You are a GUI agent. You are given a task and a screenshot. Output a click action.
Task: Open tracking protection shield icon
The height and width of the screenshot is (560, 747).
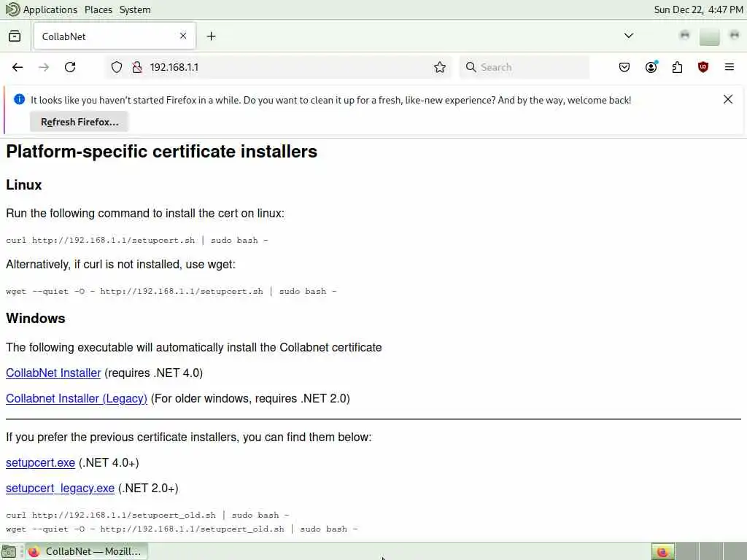pyautogui.click(x=117, y=67)
